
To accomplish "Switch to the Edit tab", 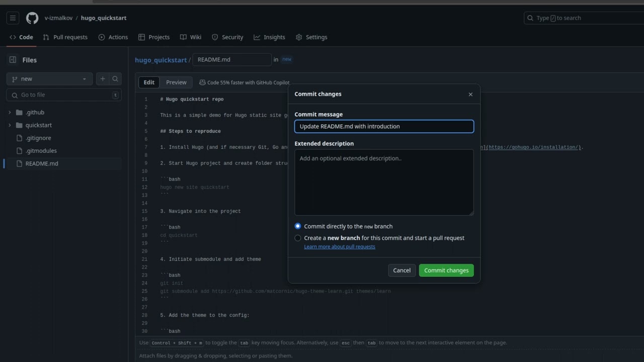I will (149, 82).
